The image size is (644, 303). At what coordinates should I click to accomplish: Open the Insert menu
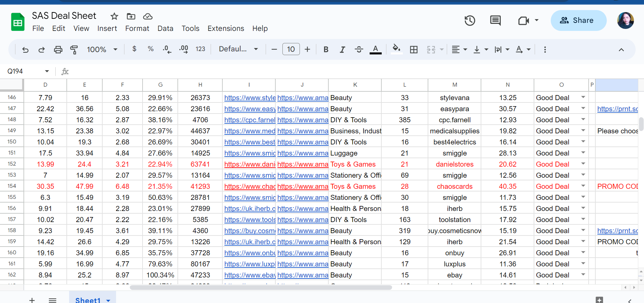(x=107, y=29)
